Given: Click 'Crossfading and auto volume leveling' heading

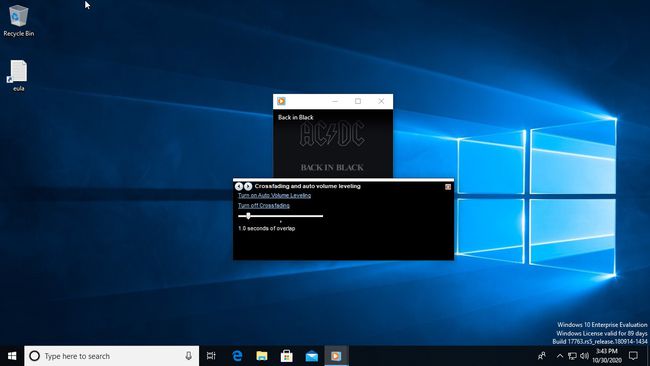Looking at the screenshot, I should [308, 186].
